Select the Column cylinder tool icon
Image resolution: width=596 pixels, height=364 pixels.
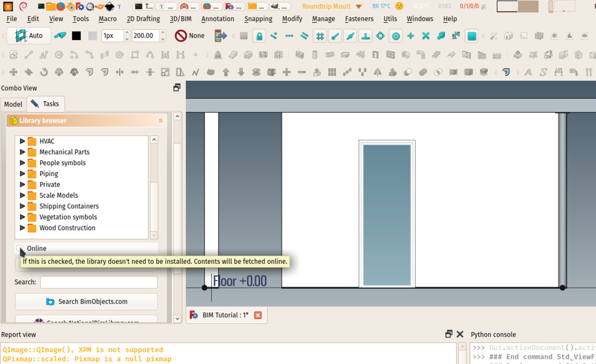click(x=315, y=55)
